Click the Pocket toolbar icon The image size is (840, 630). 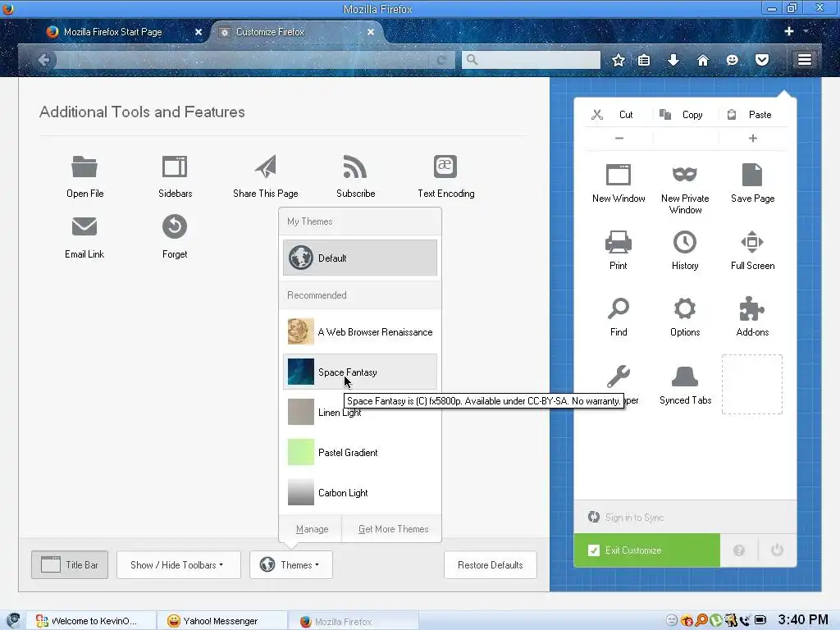[762, 60]
